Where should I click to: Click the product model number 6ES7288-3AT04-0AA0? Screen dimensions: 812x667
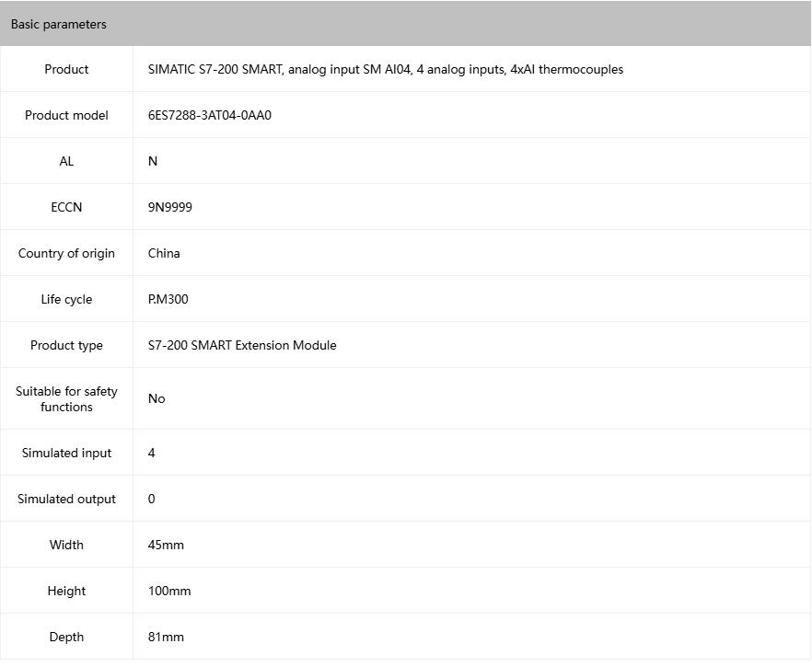(210, 115)
